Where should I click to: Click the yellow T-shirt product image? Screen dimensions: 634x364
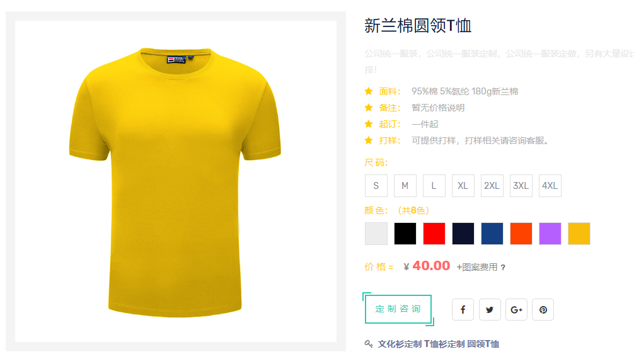pyautogui.click(x=175, y=181)
